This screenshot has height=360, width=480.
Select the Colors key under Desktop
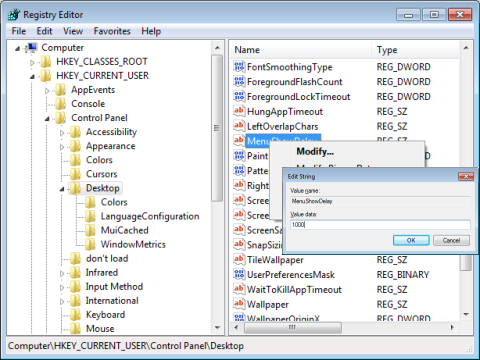[x=114, y=202]
